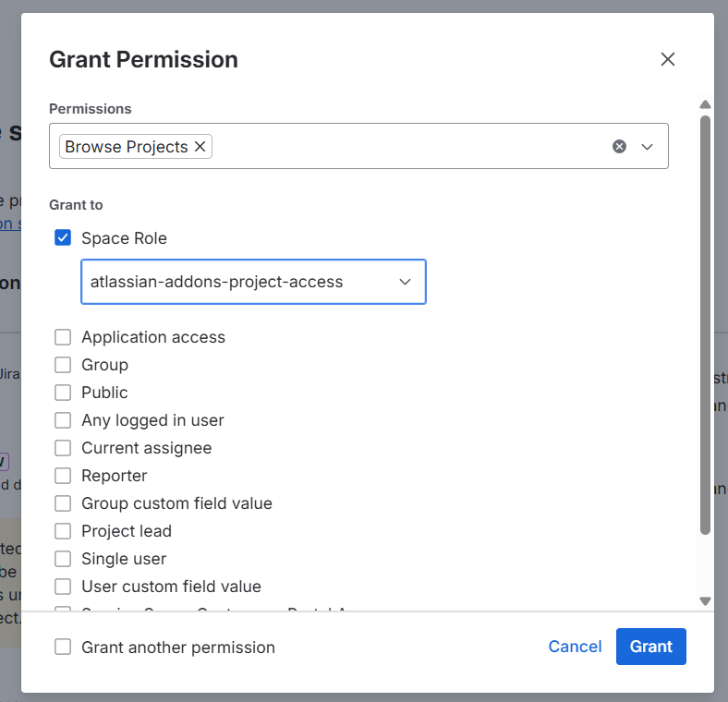Screen dimensions: 728x702
Task: Select the Public checkbox
Action: [63, 393]
